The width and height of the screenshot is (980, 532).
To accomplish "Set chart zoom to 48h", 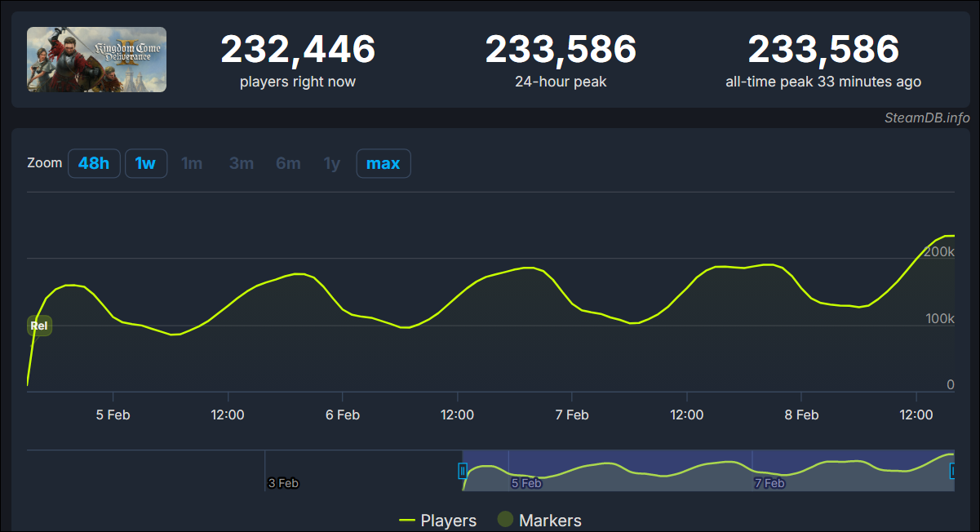I will pos(94,163).
